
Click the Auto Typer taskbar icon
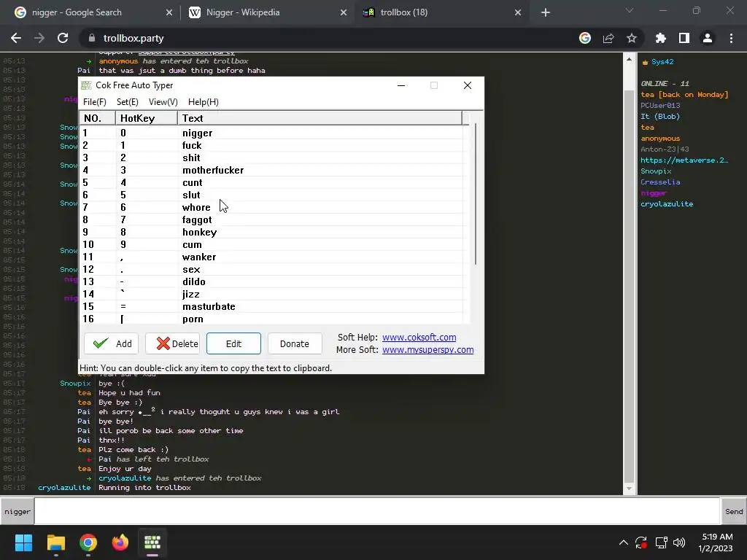pyautogui.click(x=152, y=542)
